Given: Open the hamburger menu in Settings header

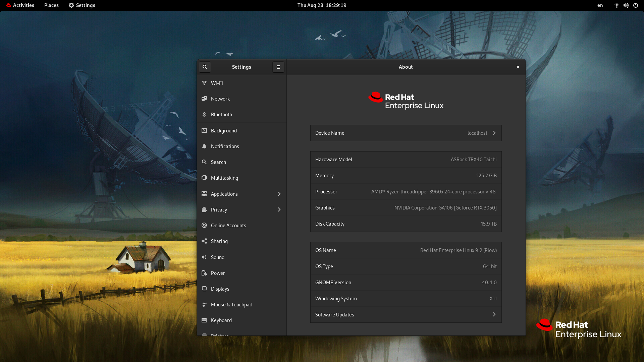Looking at the screenshot, I should (278, 67).
